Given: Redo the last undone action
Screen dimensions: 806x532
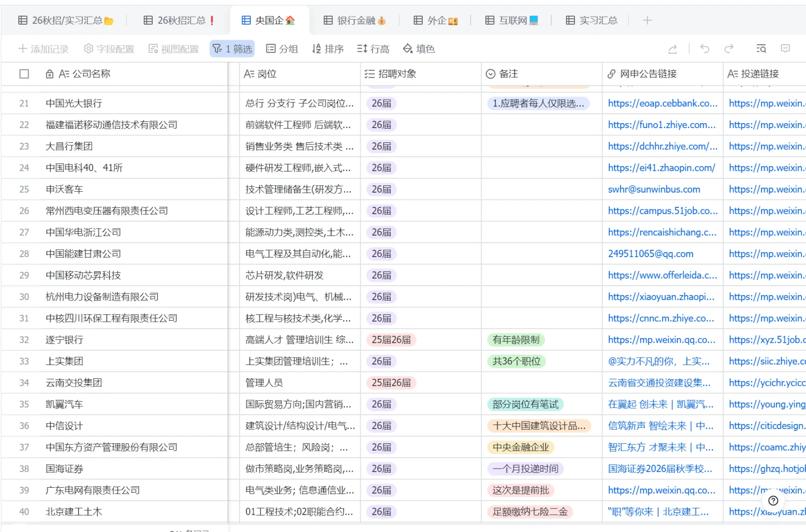Looking at the screenshot, I should (729, 49).
